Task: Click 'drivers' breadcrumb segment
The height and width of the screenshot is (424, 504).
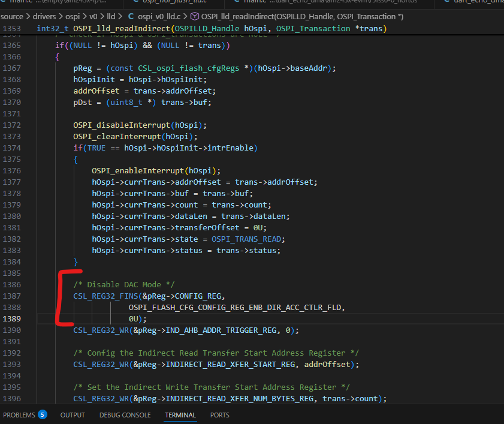Action: 44,16
